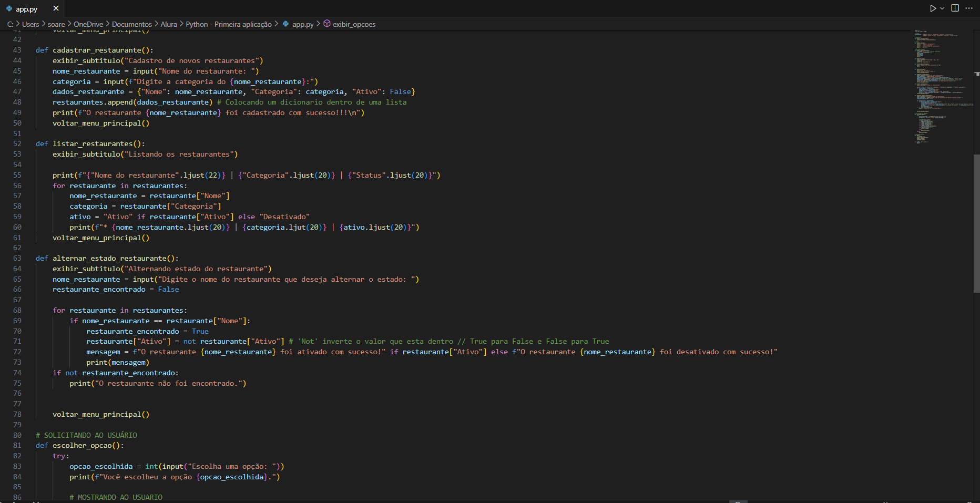Click 'foi cadastrado com sucesso!!!' print line
This screenshot has width=980, height=503.
[x=208, y=112]
